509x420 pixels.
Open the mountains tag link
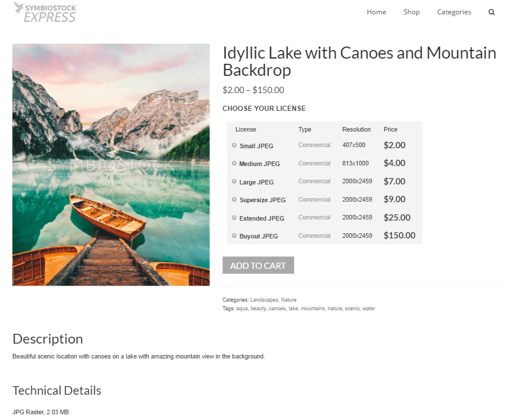[x=313, y=309]
